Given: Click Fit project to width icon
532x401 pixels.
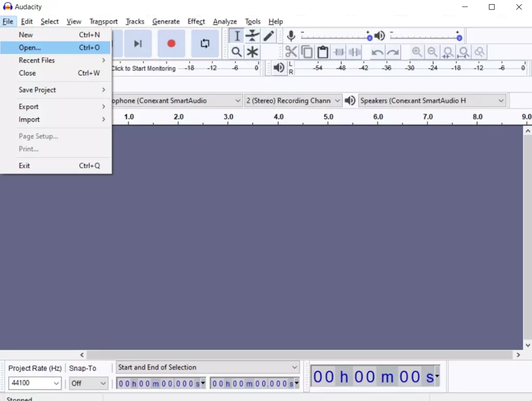Looking at the screenshot, I should click(x=463, y=52).
